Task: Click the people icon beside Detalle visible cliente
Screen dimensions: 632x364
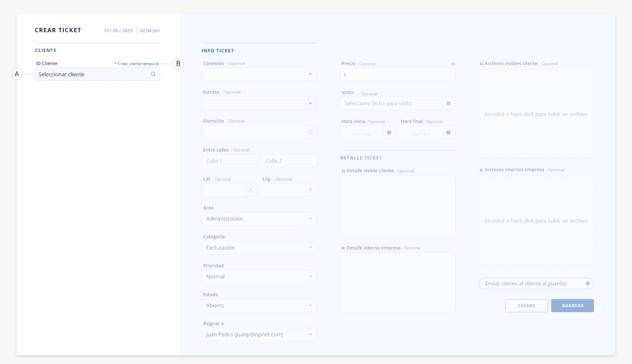Action: point(343,171)
